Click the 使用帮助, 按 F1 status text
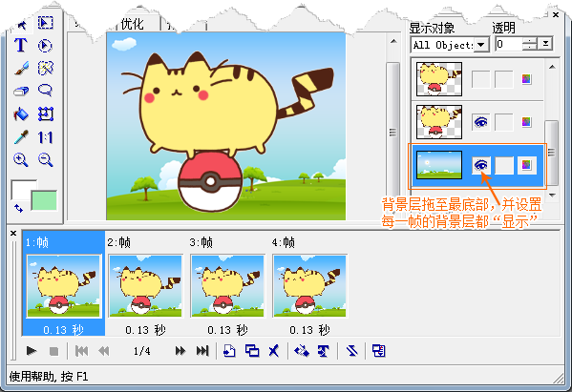Image resolution: width=572 pixels, height=392 pixels. click(49, 377)
